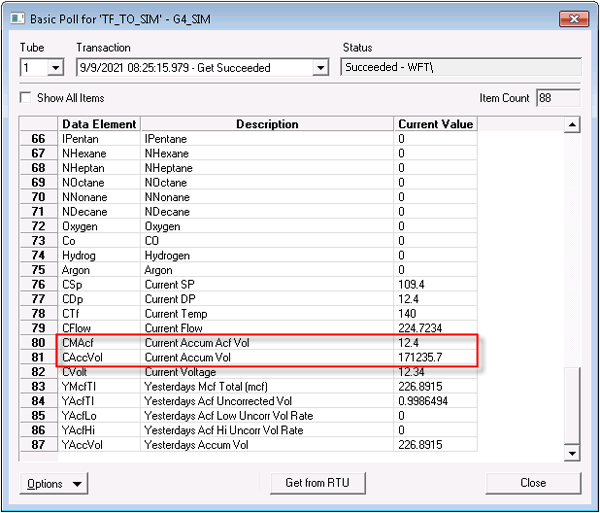Select the NHeptan data element cell

[x=99, y=168]
